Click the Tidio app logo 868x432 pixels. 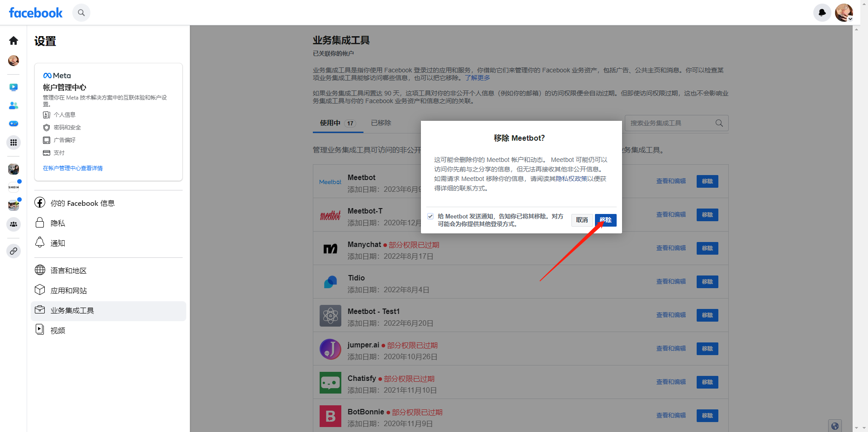coord(330,282)
